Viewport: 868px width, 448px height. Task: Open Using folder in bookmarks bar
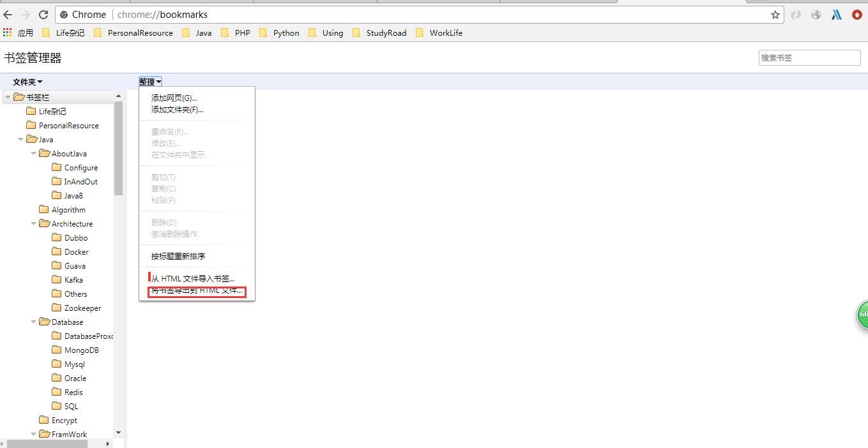tap(326, 33)
